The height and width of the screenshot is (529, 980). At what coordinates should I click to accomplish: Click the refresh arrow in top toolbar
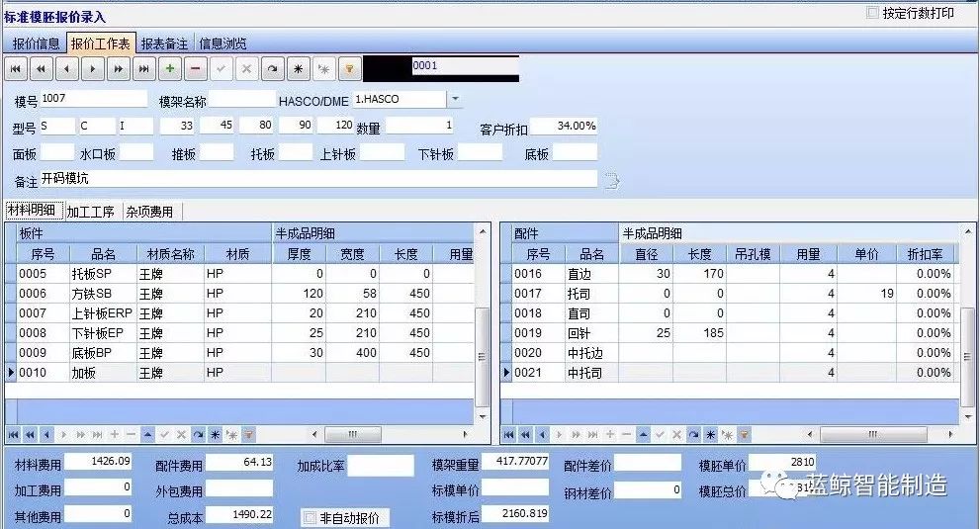(272, 68)
